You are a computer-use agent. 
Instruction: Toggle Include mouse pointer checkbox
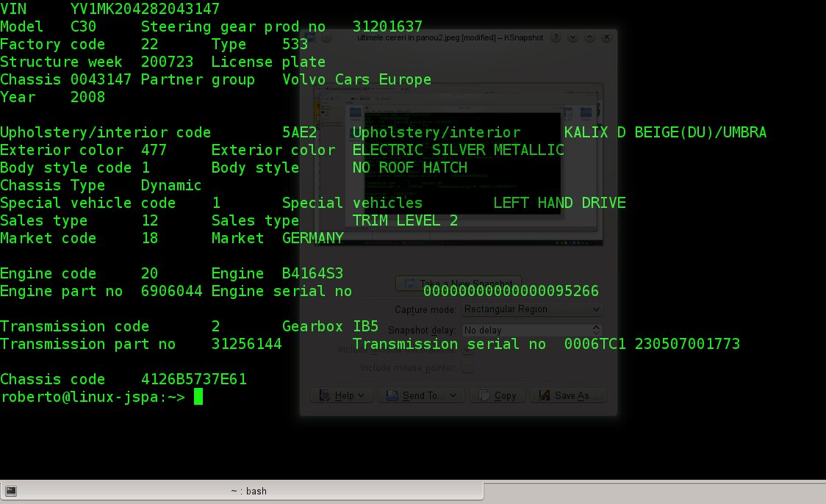click(x=468, y=367)
